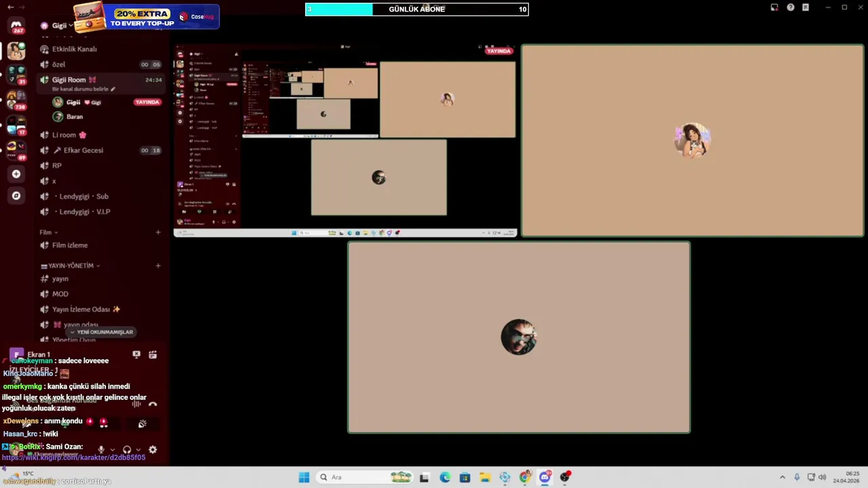Stop streaming the Ekran 1 screen share
The width and height of the screenshot is (868, 488).
(x=136, y=354)
